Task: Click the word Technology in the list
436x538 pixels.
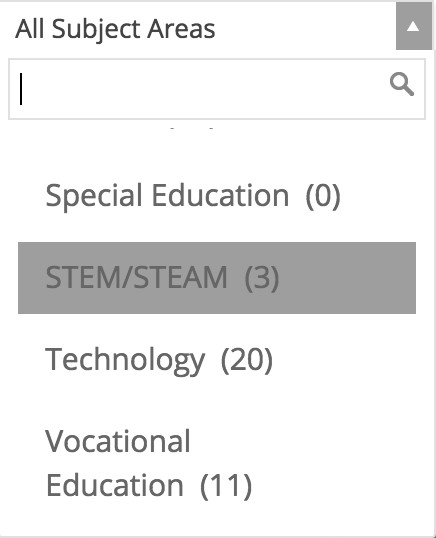Action: point(125,361)
